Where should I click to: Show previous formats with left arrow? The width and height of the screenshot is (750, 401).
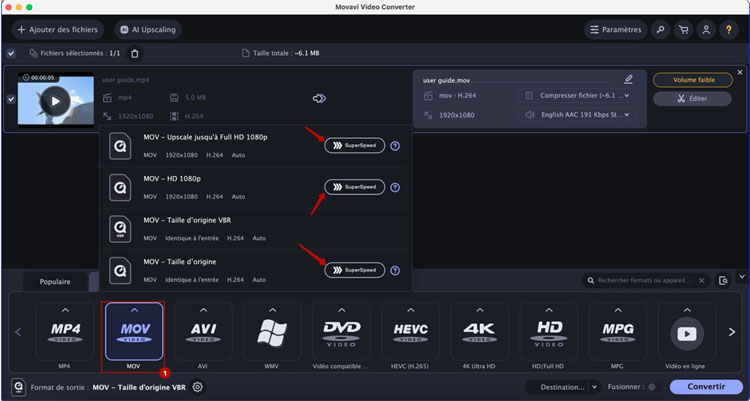tap(18, 332)
